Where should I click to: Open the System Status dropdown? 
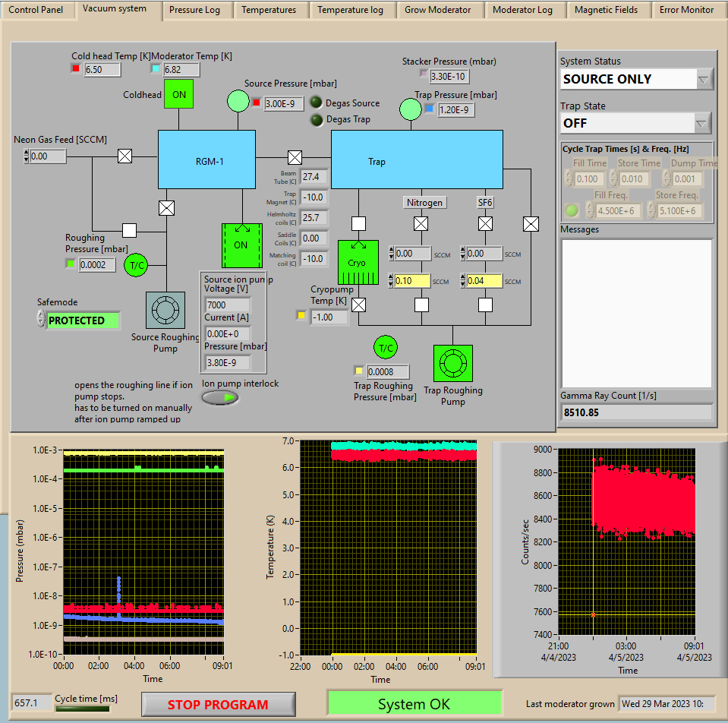[x=703, y=79]
